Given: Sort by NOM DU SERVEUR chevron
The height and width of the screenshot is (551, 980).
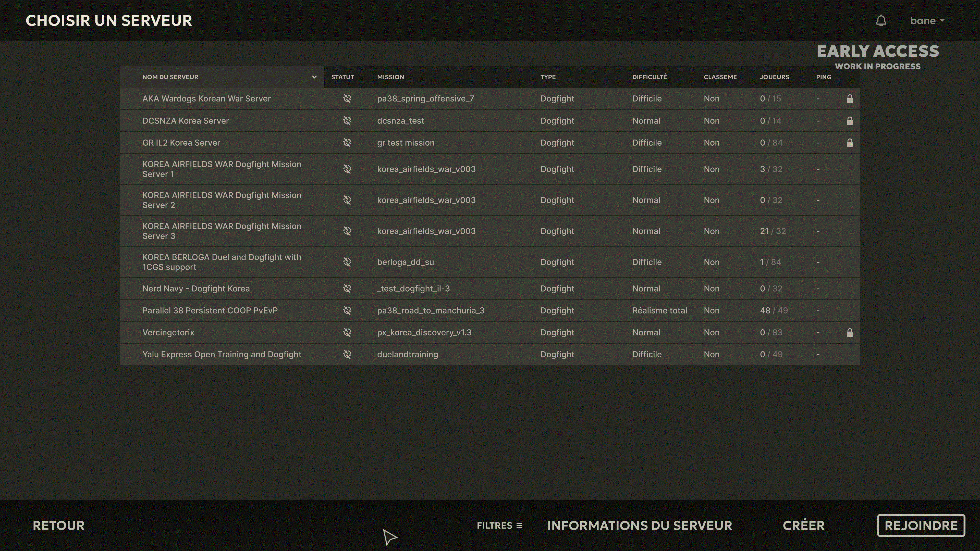Looking at the screenshot, I should pos(314,77).
